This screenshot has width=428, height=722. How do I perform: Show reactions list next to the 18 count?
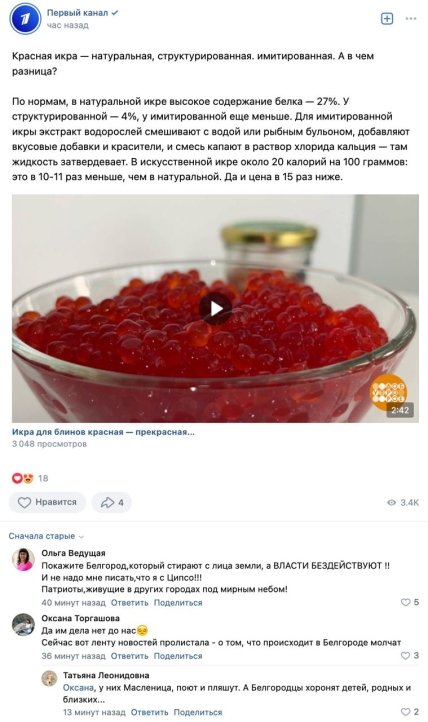click(x=23, y=478)
